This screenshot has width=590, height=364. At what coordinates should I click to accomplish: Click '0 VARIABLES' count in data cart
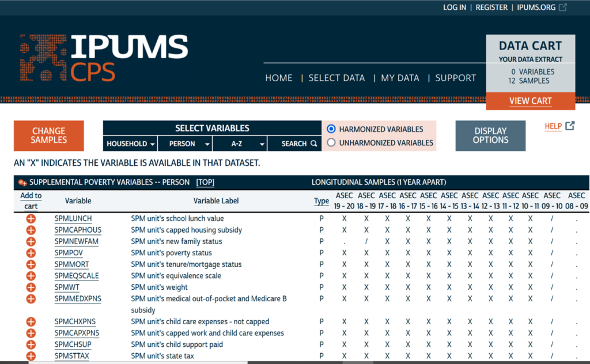click(x=532, y=72)
